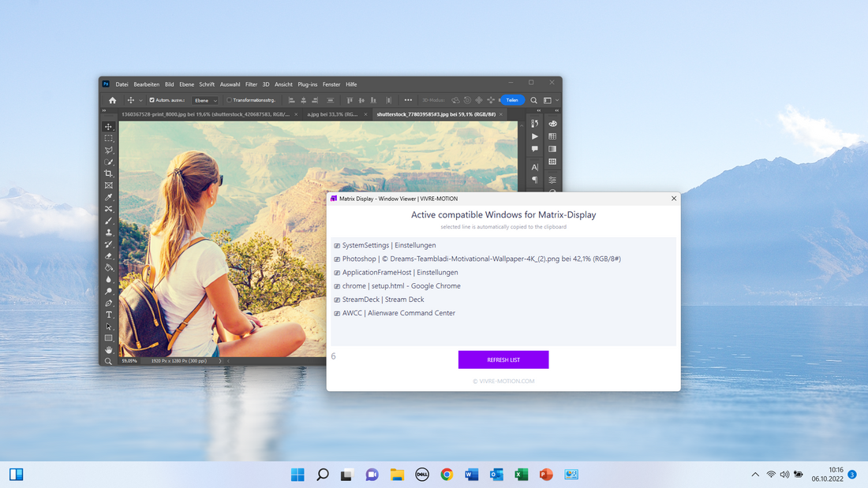
Task: Select the Crop tool in Photoshop
Action: [109, 173]
